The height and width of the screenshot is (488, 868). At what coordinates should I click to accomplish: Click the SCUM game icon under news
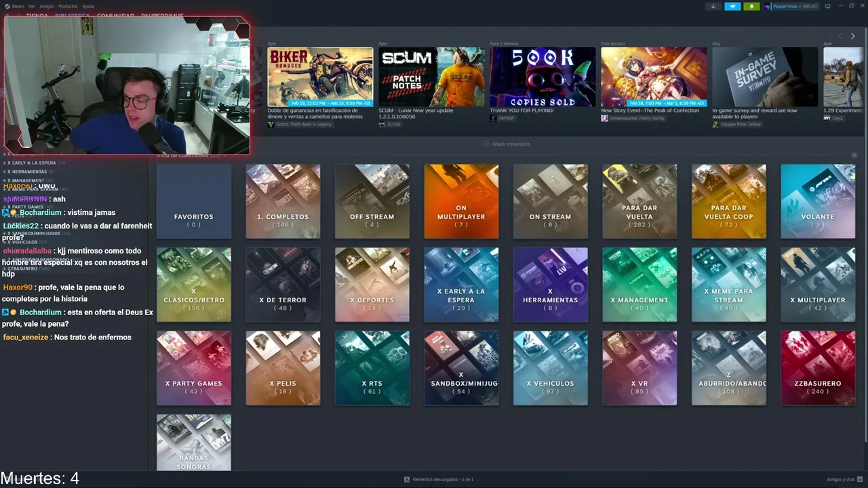click(x=382, y=125)
